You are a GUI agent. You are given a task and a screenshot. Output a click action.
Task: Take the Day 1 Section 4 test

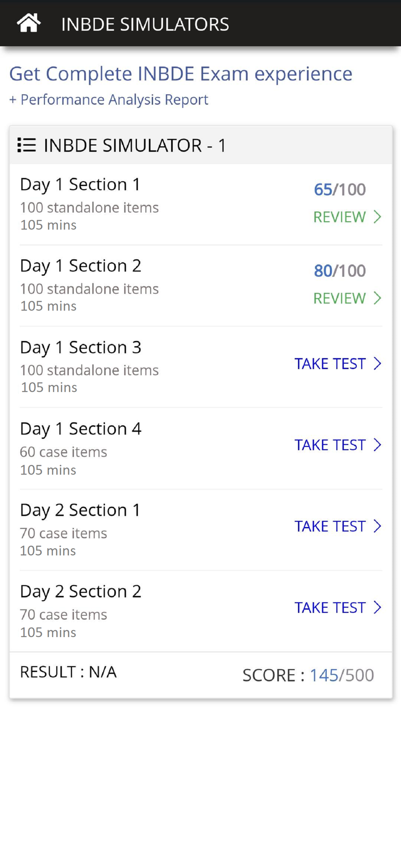tap(330, 445)
